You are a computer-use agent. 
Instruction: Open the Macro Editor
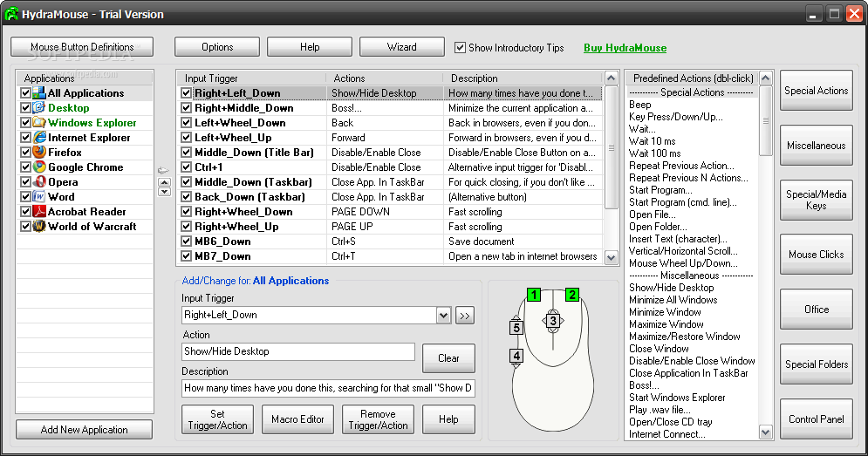pyautogui.click(x=297, y=419)
